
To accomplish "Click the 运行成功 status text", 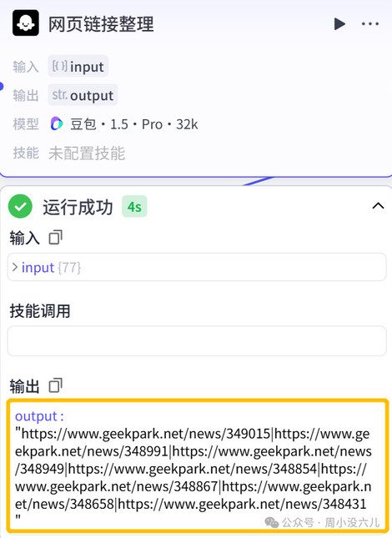I will [78, 207].
